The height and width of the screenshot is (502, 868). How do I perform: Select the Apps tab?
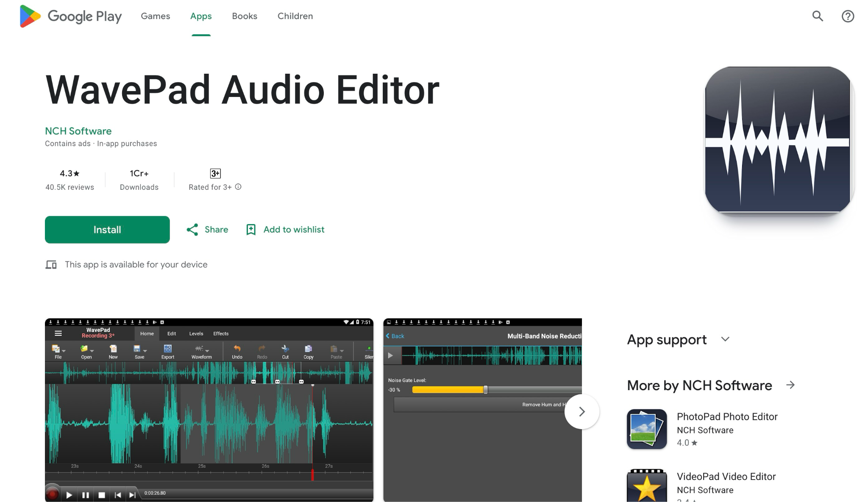[x=201, y=16]
